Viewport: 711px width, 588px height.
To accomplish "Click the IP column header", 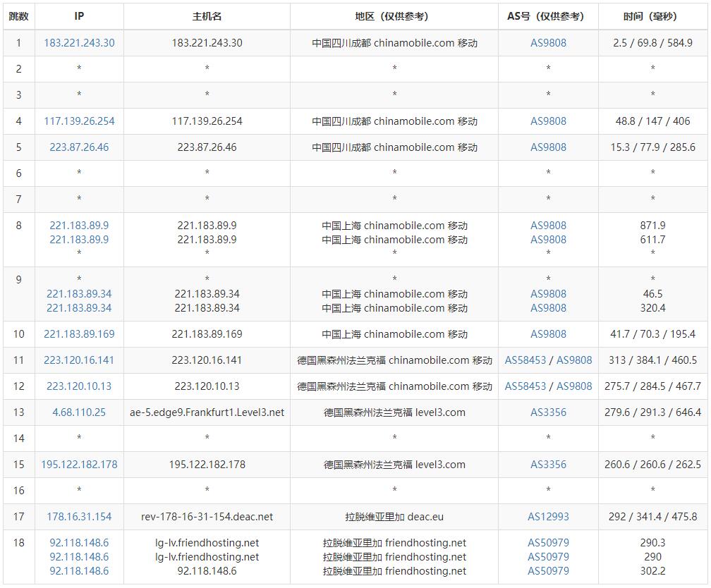I will point(79,17).
